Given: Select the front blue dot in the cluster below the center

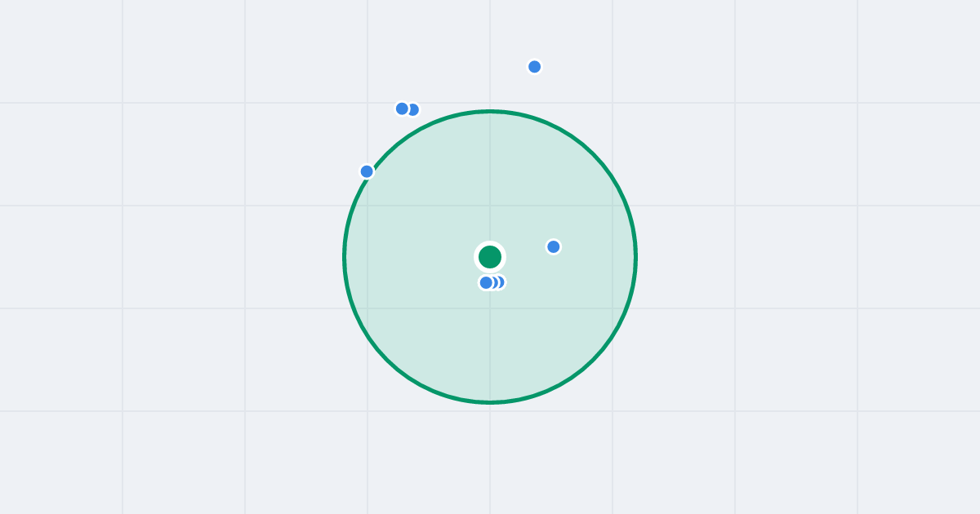Looking at the screenshot, I should tap(486, 283).
